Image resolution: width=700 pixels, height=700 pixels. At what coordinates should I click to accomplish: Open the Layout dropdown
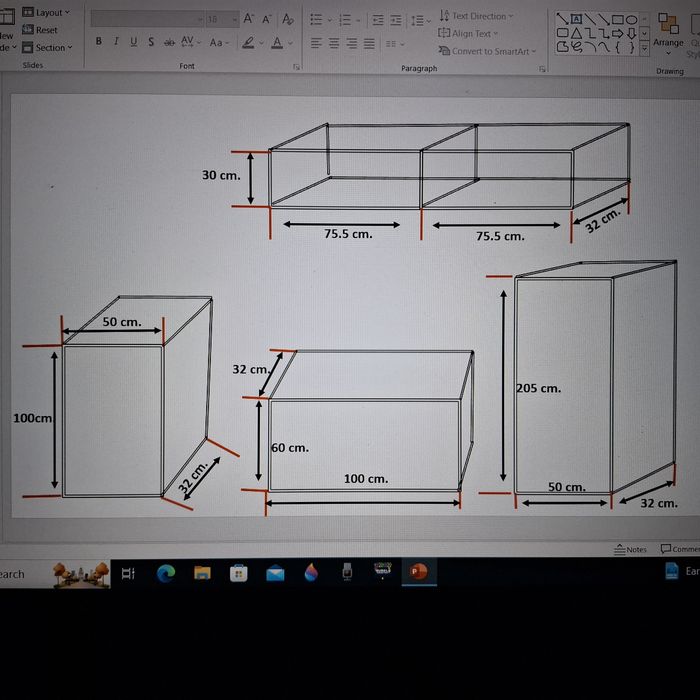click(x=46, y=12)
